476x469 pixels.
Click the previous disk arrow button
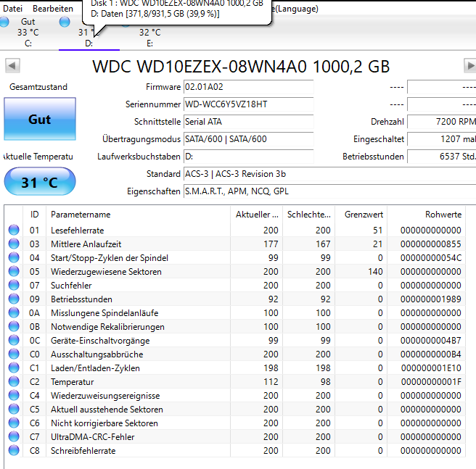[x=12, y=65]
